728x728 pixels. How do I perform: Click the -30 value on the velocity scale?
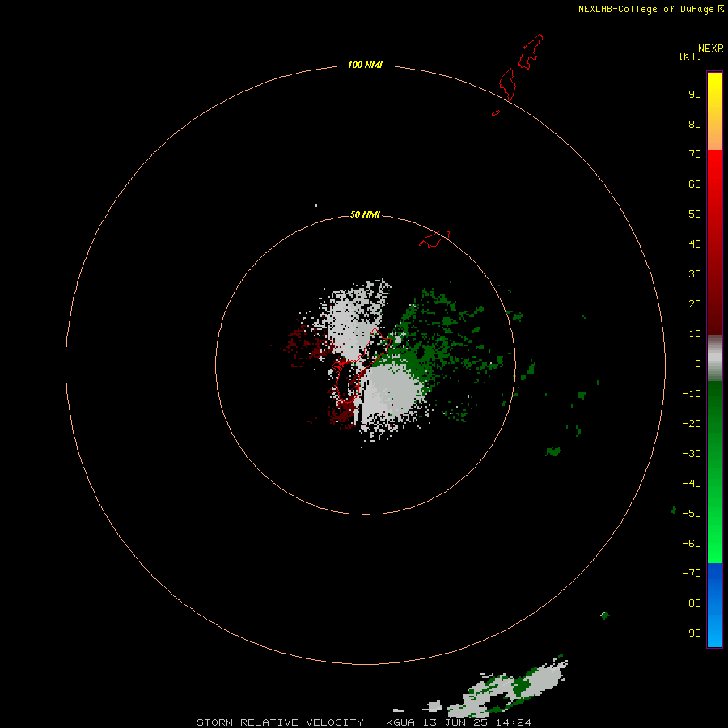click(x=692, y=454)
